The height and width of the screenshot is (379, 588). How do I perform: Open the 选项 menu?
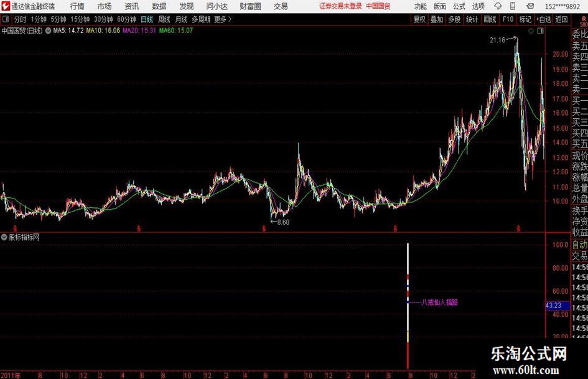click(x=478, y=6)
